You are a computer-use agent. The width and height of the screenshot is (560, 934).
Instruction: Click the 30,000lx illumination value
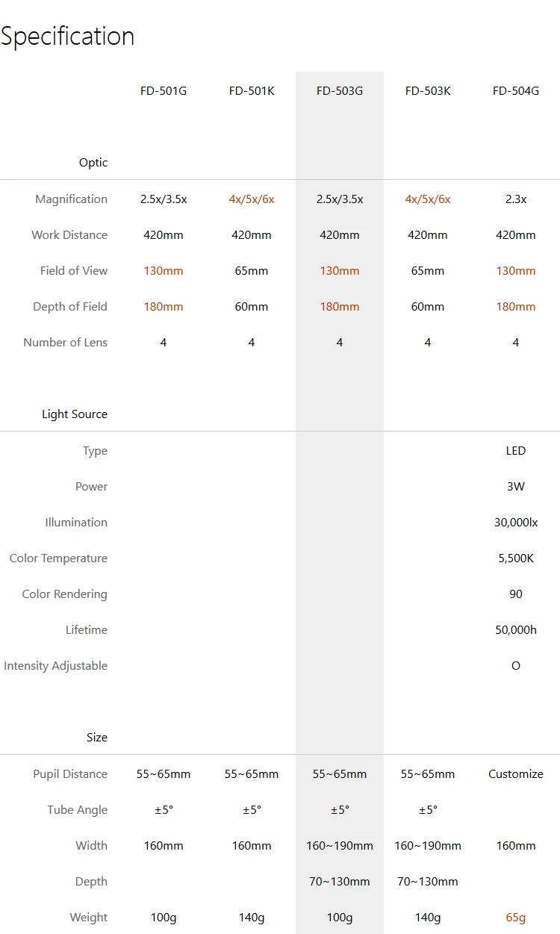(516, 523)
